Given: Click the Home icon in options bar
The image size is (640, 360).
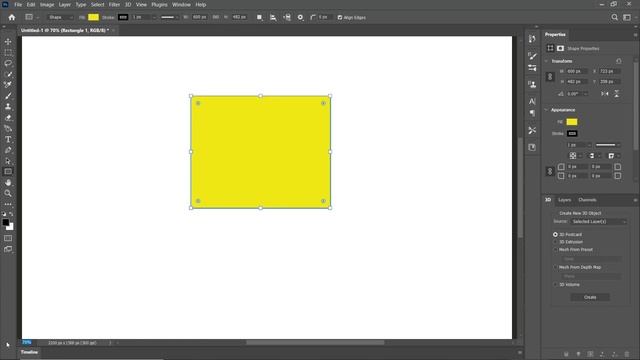Looking at the screenshot, I should [12, 17].
